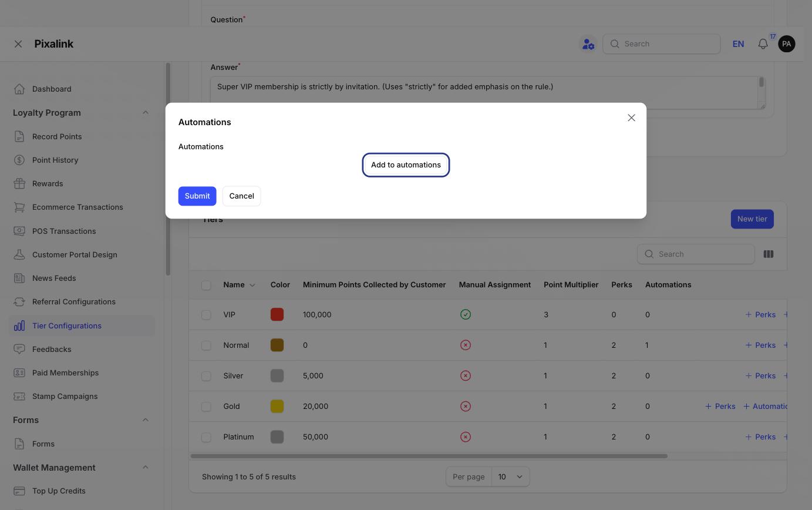Click the VIP red color swatch
Image resolution: width=812 pixels, height=510 pixels.
point(277,315)
